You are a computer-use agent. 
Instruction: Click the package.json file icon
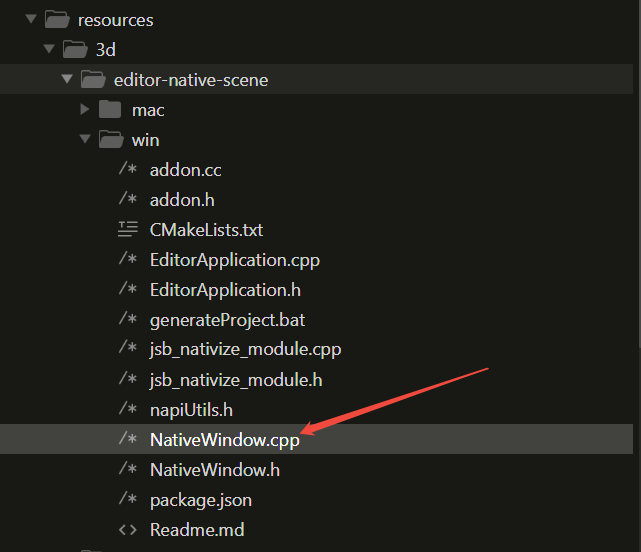tap(127, 499)
